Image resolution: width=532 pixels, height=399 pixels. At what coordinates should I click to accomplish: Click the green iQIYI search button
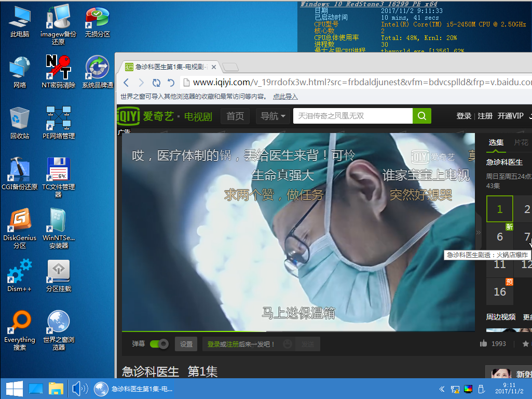click(x=422, y=116)
